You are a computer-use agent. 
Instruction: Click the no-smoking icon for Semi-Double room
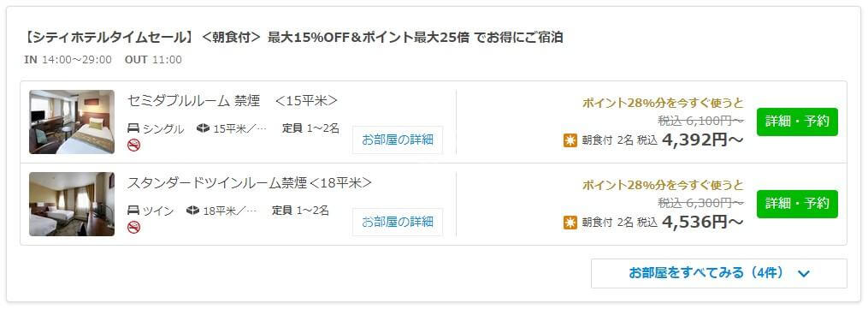point(133,146)
